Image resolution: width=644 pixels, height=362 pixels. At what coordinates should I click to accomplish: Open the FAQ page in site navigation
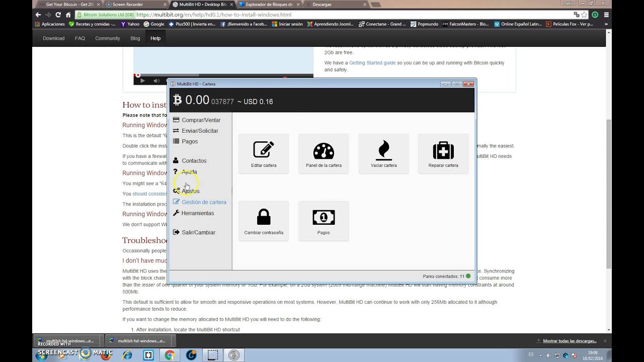pos(80,38)
